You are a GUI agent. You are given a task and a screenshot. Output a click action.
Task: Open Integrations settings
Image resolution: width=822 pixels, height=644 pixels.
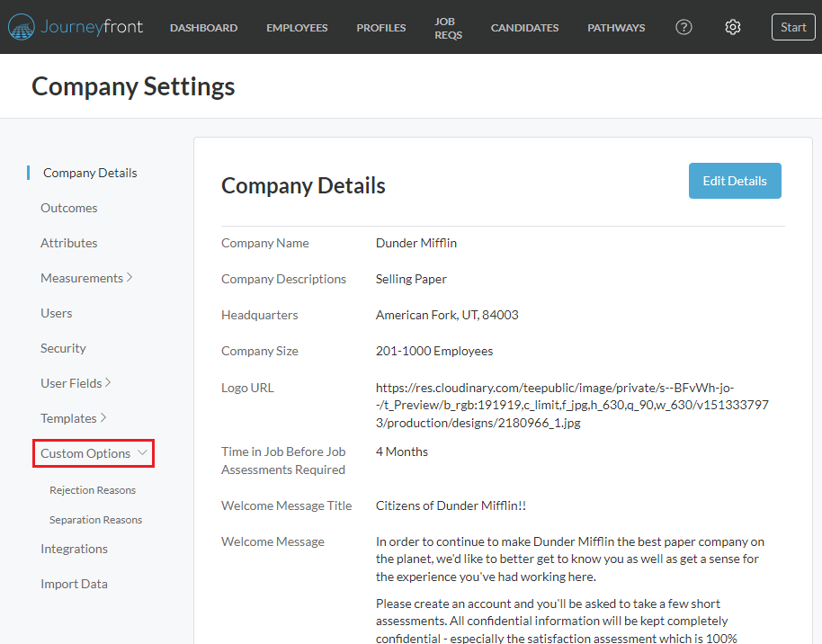pos(74,549)
